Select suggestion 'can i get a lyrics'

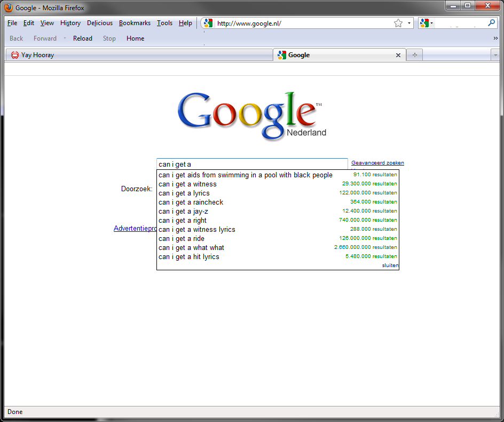(278, 193)
